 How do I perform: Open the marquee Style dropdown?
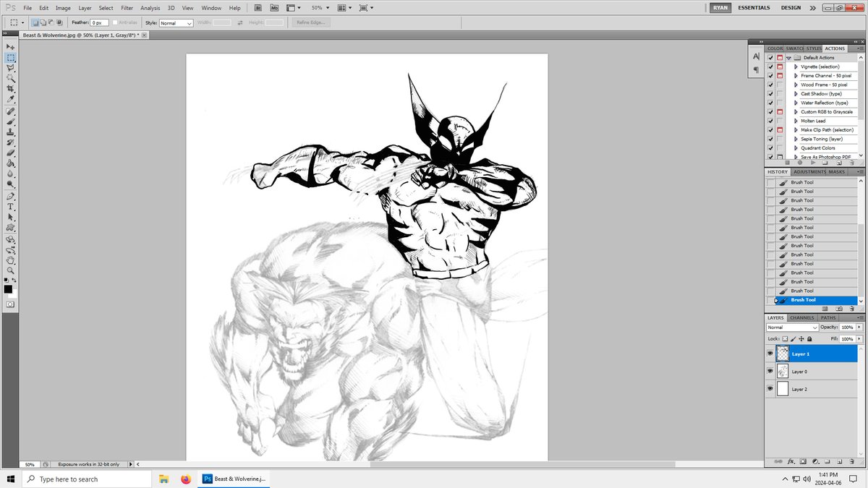176,23
